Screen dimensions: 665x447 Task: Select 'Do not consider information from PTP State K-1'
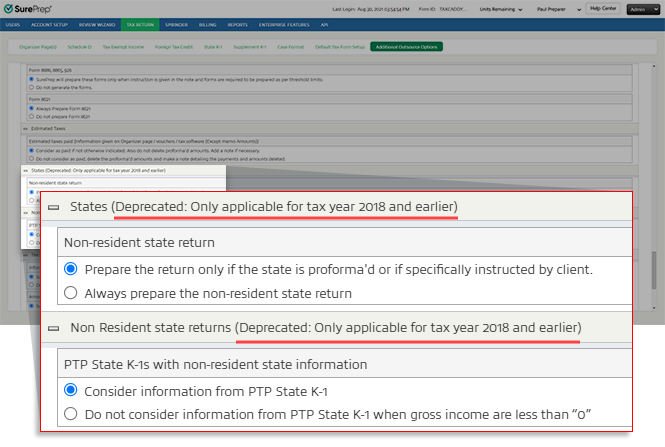(70, 413)
